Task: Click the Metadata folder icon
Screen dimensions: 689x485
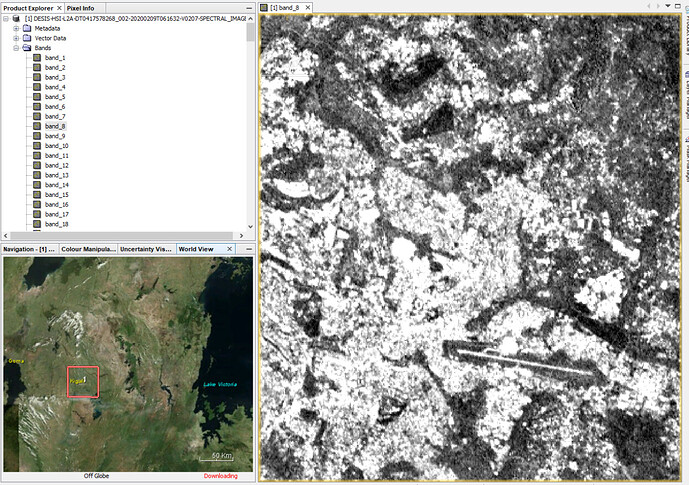Action: click(x=27, y=28)
